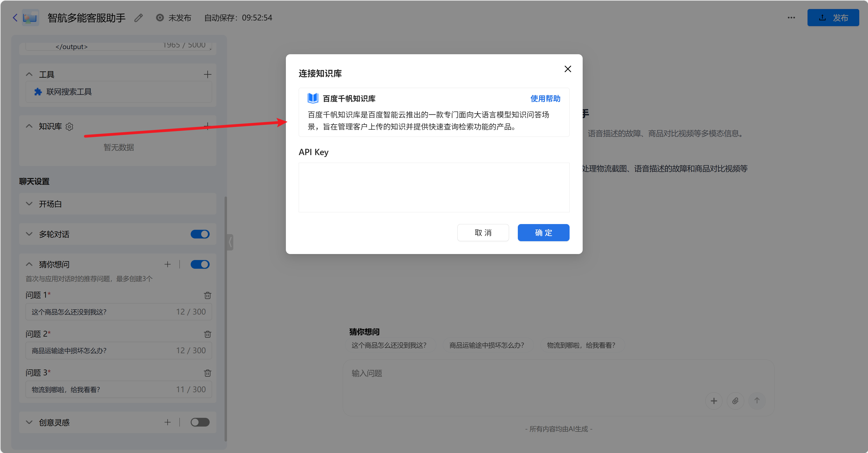Enable the 创意灵感 toggle

pyautogui.click(x=199, y=422)
